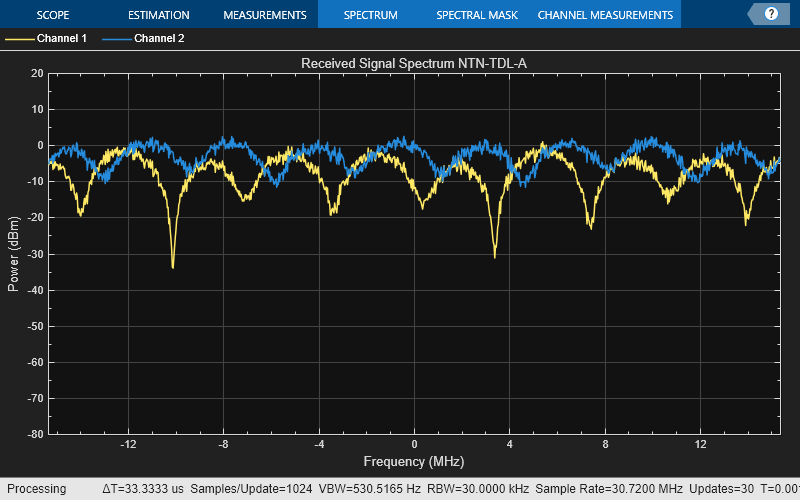Switch to the ESTIMATION tab
Screen dimensions: 800x500
point(159,15)
